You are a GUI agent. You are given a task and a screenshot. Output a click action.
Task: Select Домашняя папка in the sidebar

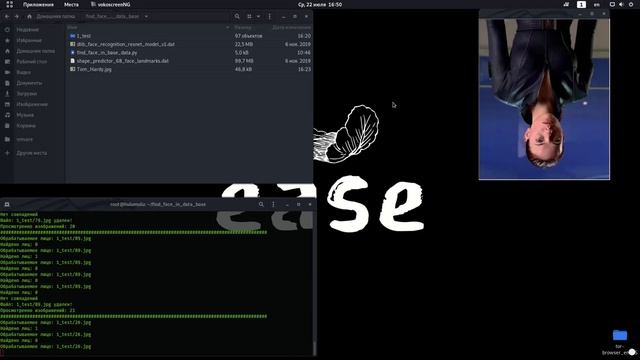point(36,51)
